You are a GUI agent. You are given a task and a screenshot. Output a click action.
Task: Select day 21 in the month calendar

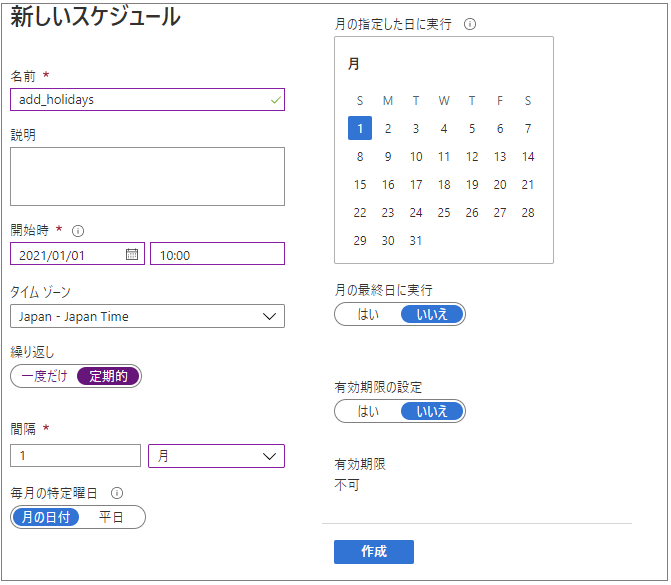coord(528,184)
